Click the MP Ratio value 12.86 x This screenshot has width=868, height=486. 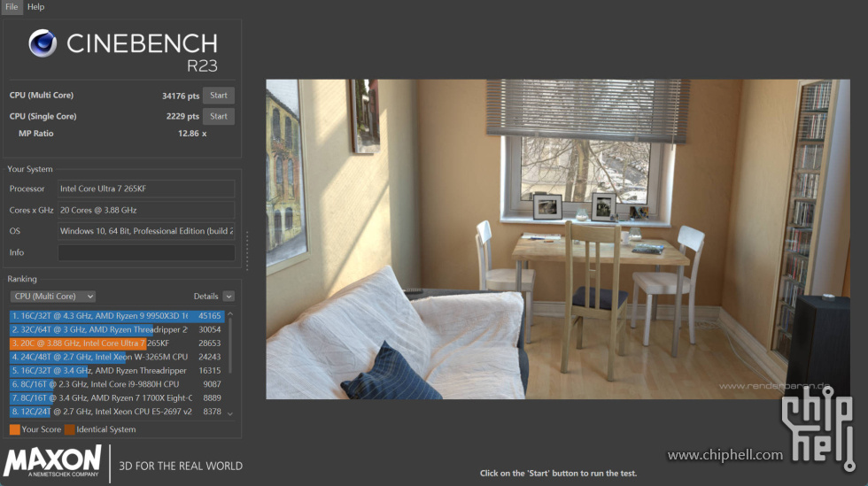click(192, 134)
